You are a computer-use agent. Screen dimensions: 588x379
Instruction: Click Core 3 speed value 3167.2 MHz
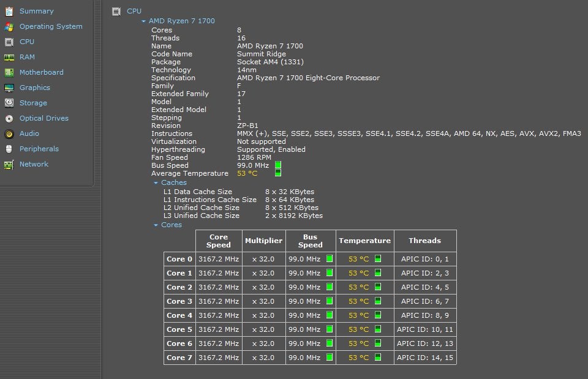219,301
